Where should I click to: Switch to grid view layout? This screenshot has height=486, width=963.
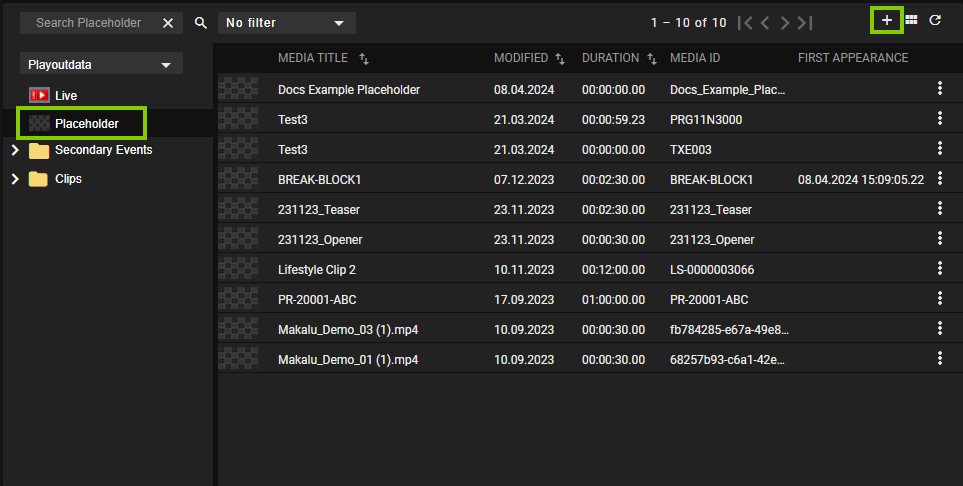[911, 21]
